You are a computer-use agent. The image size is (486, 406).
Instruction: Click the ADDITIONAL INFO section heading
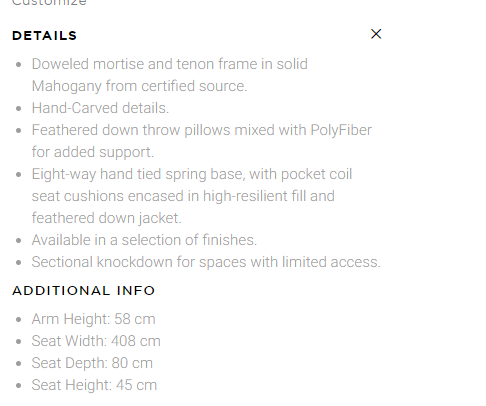tap(84, 291)
